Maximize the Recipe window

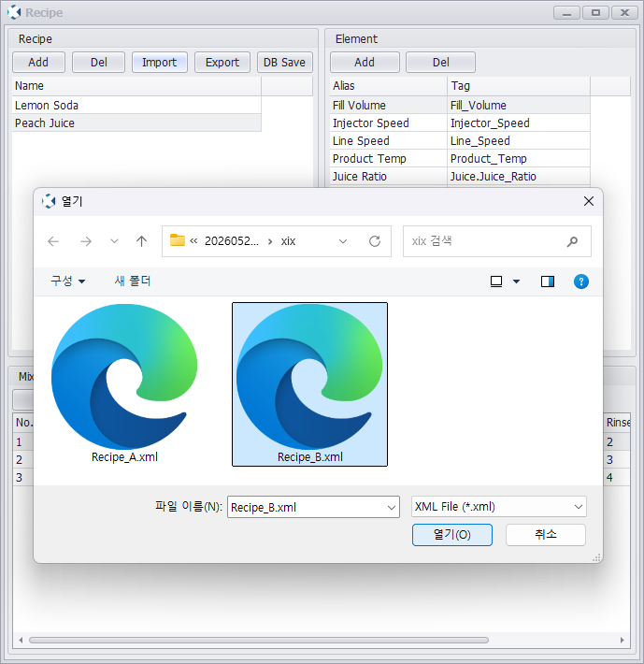595,13
